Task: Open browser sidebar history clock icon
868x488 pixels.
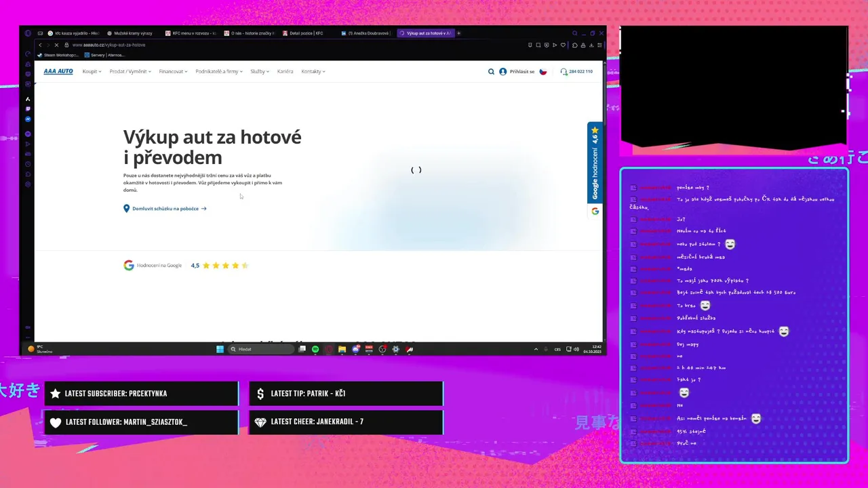Action: tap(28, 164)
